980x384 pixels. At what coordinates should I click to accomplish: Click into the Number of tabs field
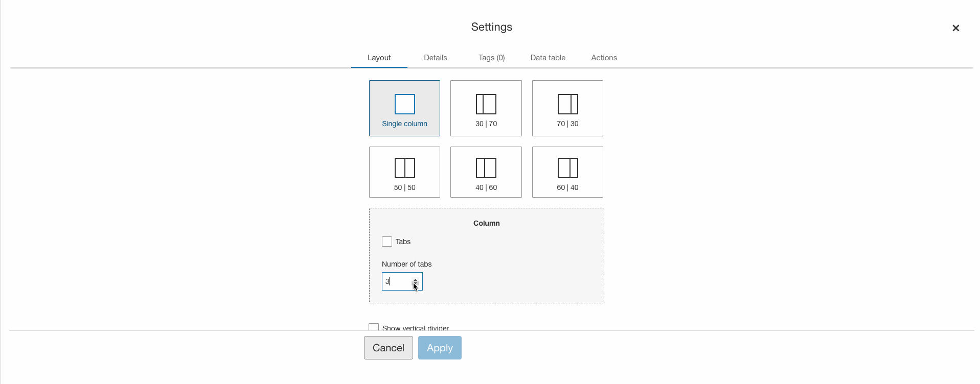pos(397,281)
